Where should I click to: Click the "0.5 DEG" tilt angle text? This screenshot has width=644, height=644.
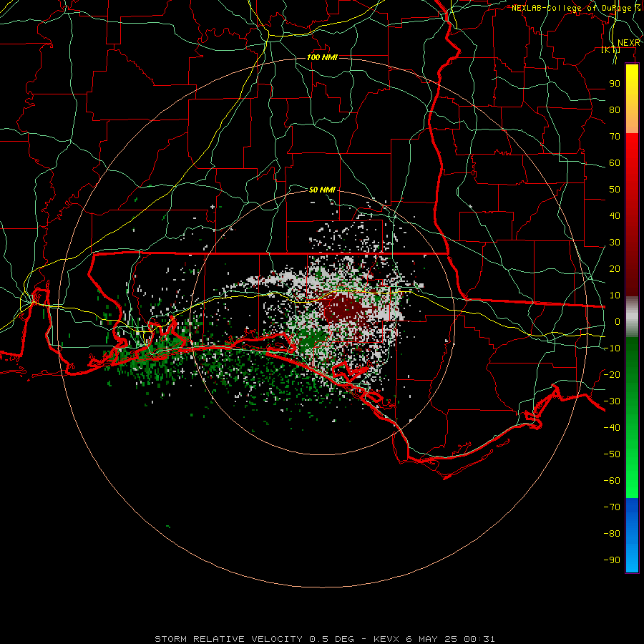coord(331,639)
